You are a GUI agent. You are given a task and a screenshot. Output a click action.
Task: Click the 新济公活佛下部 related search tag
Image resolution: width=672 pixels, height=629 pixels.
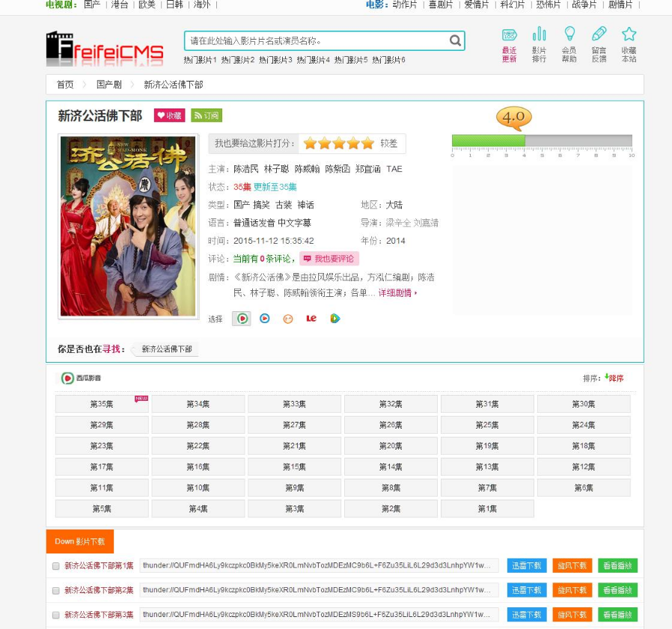[x=167, y=349]
